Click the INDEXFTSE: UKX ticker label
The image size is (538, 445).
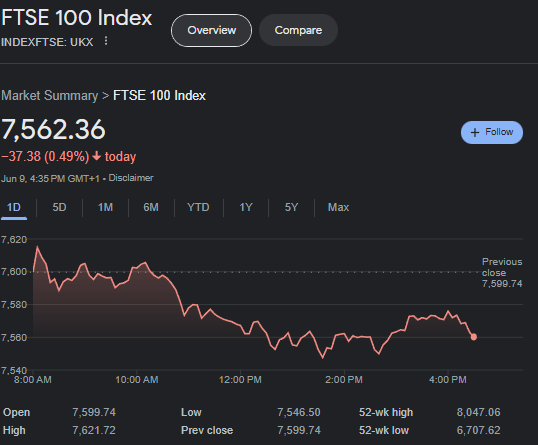point(47,42)
